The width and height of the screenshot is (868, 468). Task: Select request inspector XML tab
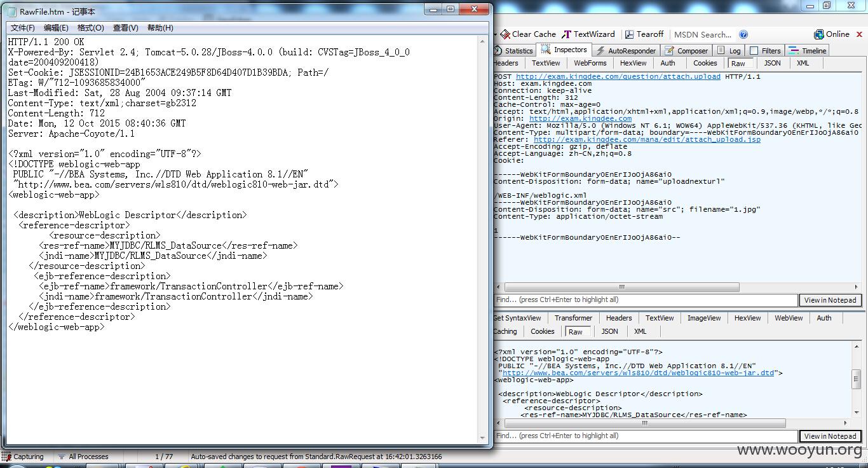coord(803,63)
